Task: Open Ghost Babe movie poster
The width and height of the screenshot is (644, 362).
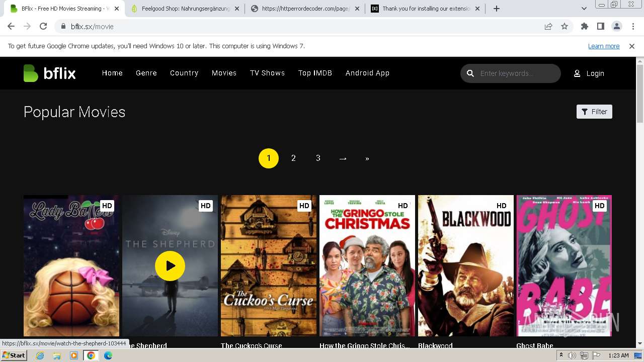Action: [x=564, y=265]
